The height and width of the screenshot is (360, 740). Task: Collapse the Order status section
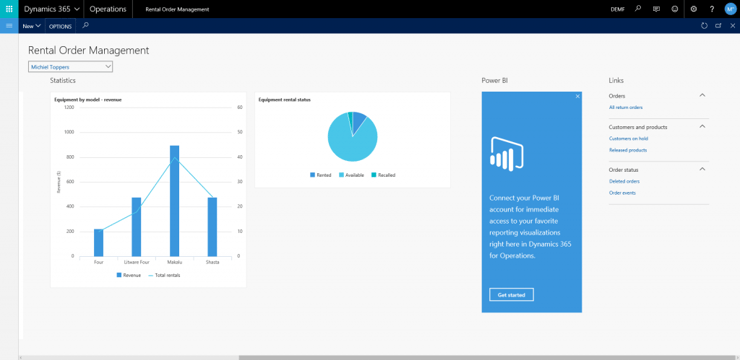click(x=702, y=169)
